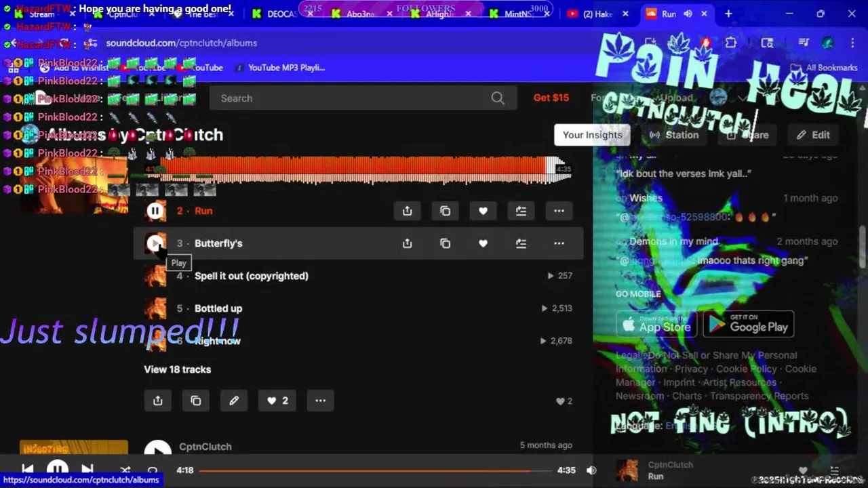Click the page vertical scrollbar
This screenshot has width=868, height=488.
click(x=863, y=247)
